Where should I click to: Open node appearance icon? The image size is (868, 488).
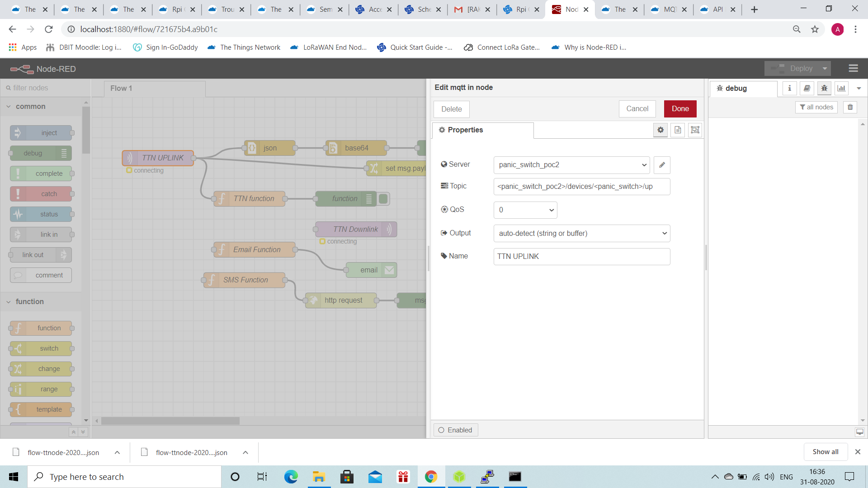pos(695,130)
